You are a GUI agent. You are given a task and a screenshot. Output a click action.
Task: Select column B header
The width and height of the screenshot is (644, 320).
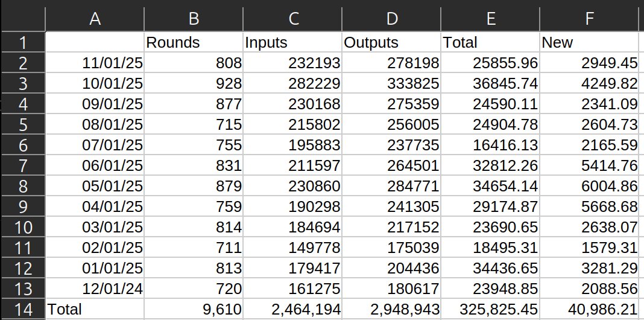[x=194, y=19]
